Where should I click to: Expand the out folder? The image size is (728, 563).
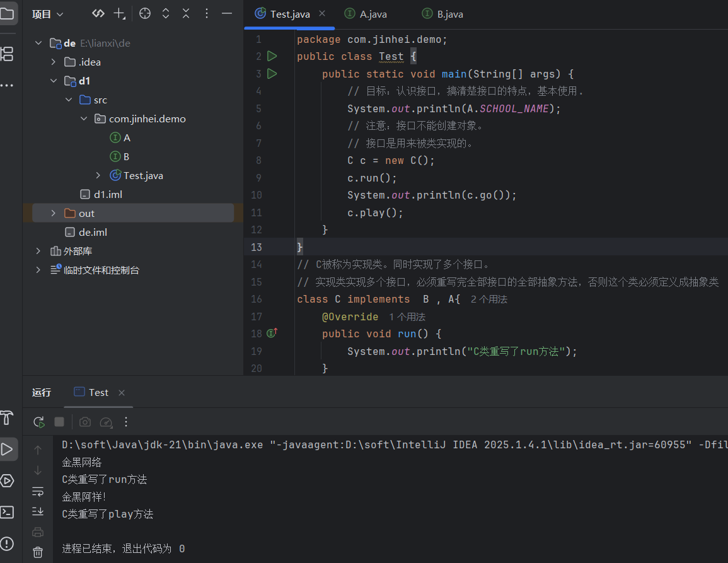54,213
